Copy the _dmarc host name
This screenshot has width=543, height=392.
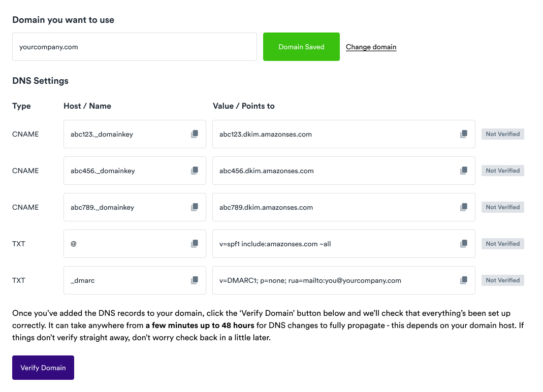coord(194,280)
